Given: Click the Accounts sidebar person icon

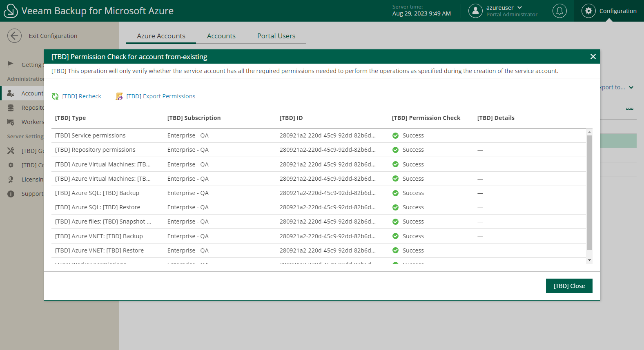Looking at the screenshot, I should click(11, 93).
